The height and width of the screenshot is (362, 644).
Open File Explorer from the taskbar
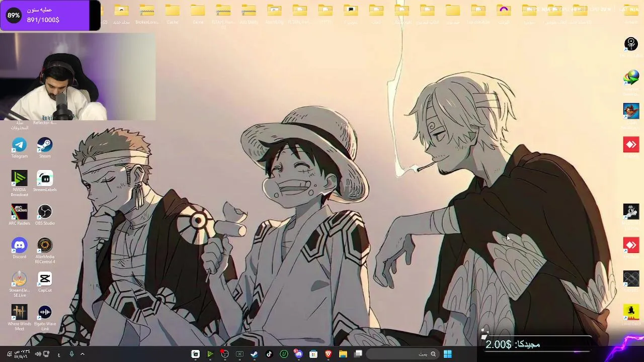click(343, 354)
